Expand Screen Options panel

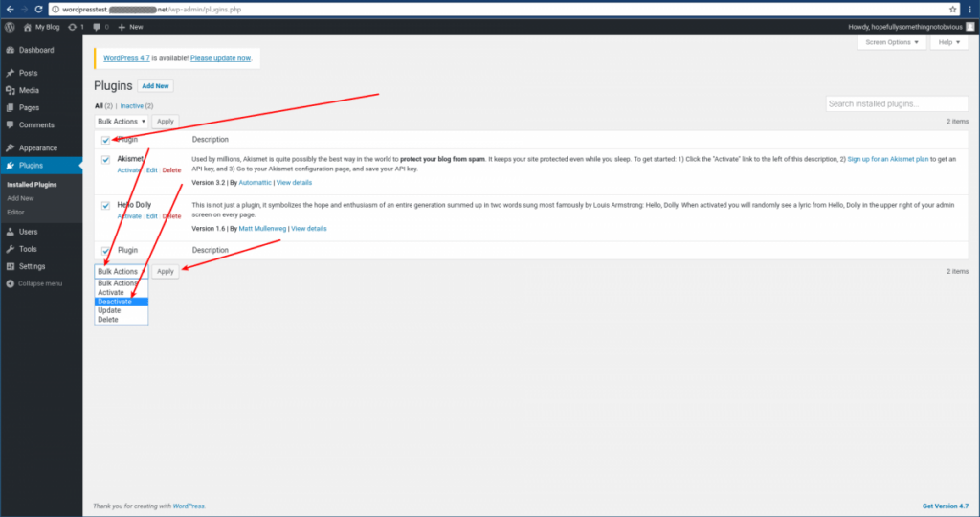[x=892, y=42]
